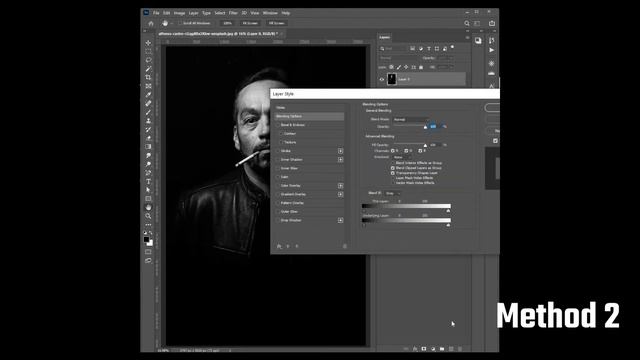Enable the Pattern Overlay checkbox
Screen dimensions: 640x360
point(278,203)
